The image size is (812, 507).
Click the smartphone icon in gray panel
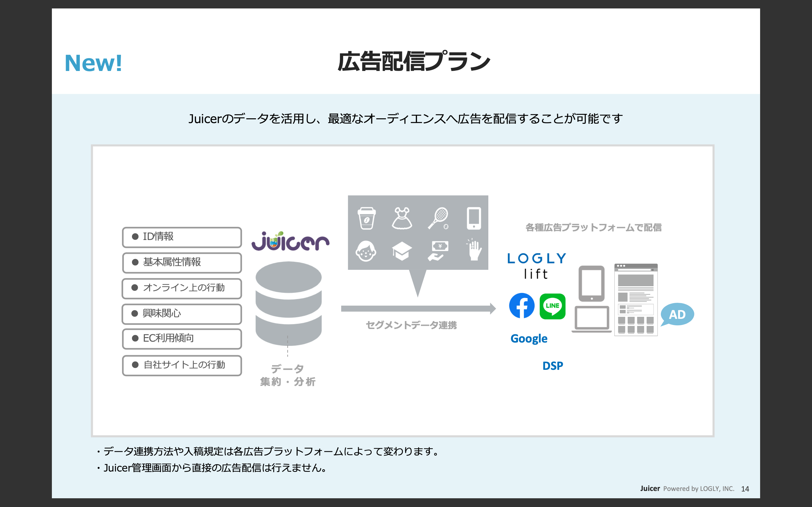(474, 218)
